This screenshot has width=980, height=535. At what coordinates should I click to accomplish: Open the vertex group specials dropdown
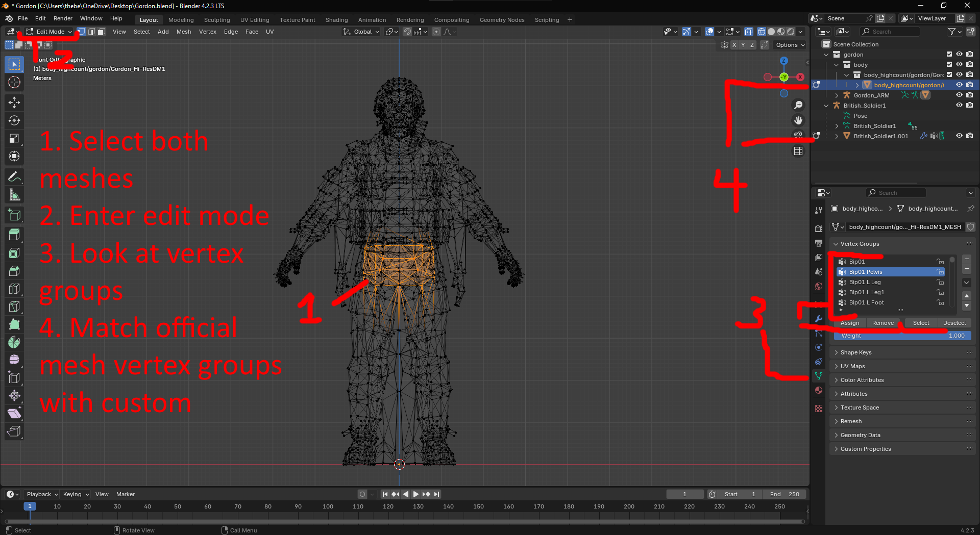967,283
